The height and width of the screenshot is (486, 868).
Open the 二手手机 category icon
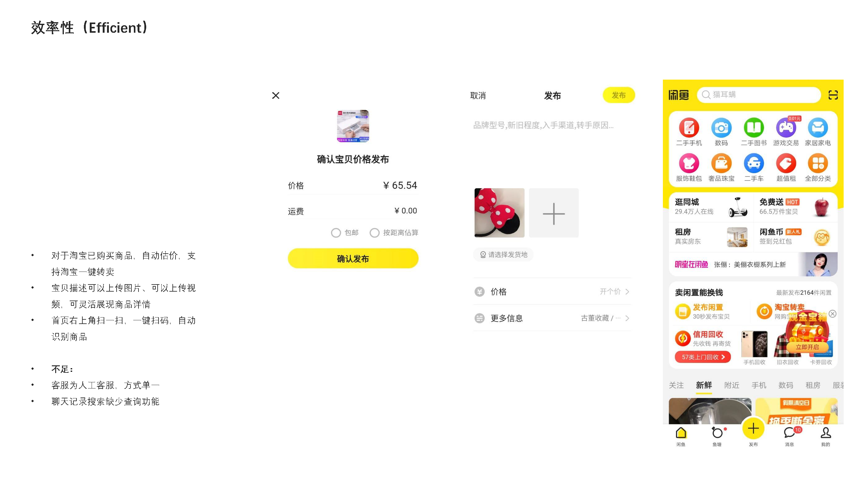[x=689, y=128]
